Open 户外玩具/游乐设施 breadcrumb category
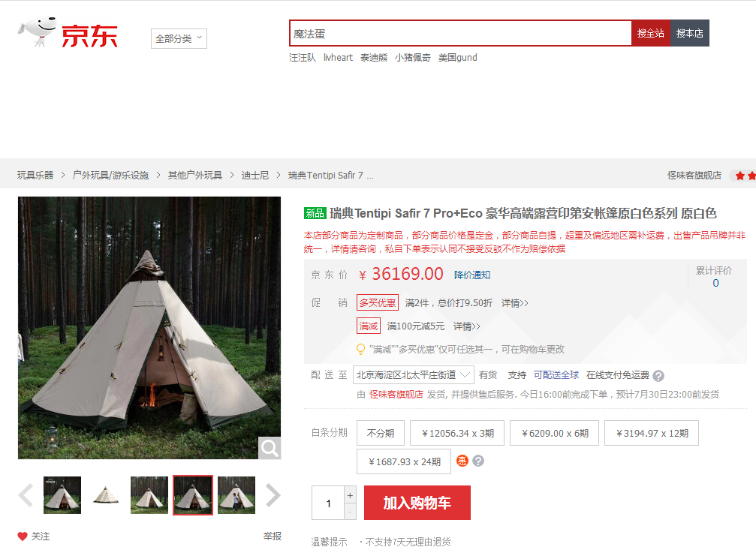Image resolution: width=756 pixels, height=556 pixels. [x=110, y=176]
